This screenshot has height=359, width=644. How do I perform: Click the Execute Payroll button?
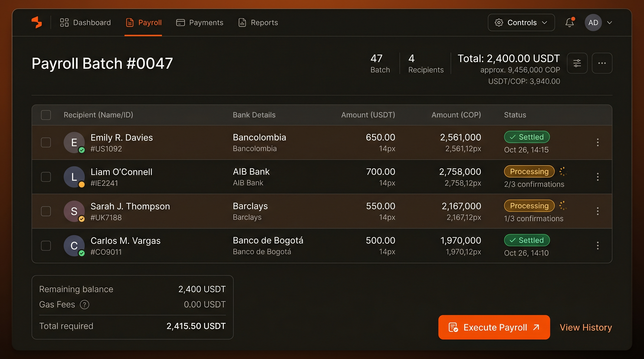click(494, 327)
